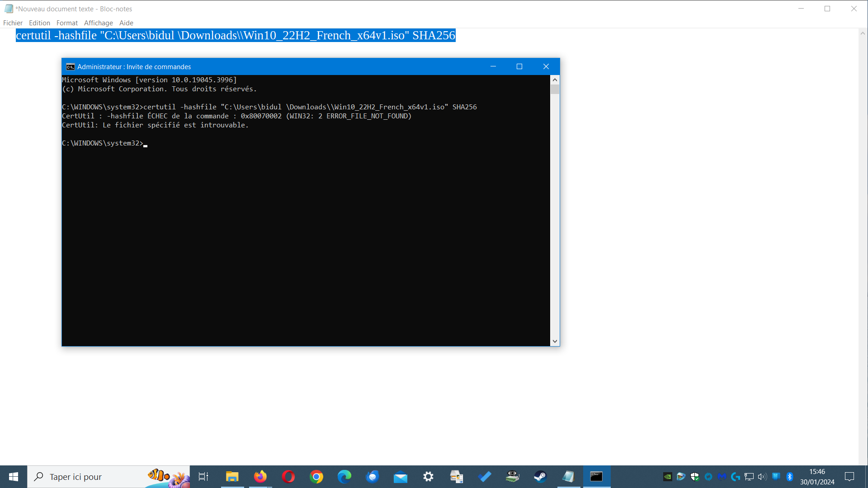Click the volume icon in system tray
Image resolution: width=868 pixels, height=488 pixels.
[762, 477]
